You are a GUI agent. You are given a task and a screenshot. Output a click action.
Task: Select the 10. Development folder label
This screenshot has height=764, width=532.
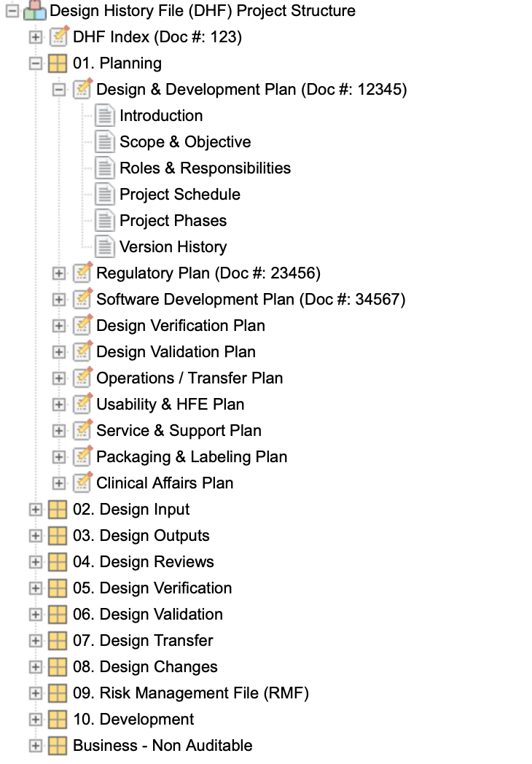(x=133, y=720)
